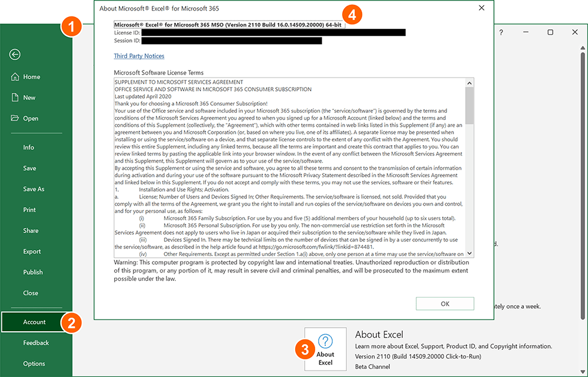
Task: Click the 'Session ID:' label
Action: tap(127, 41)
